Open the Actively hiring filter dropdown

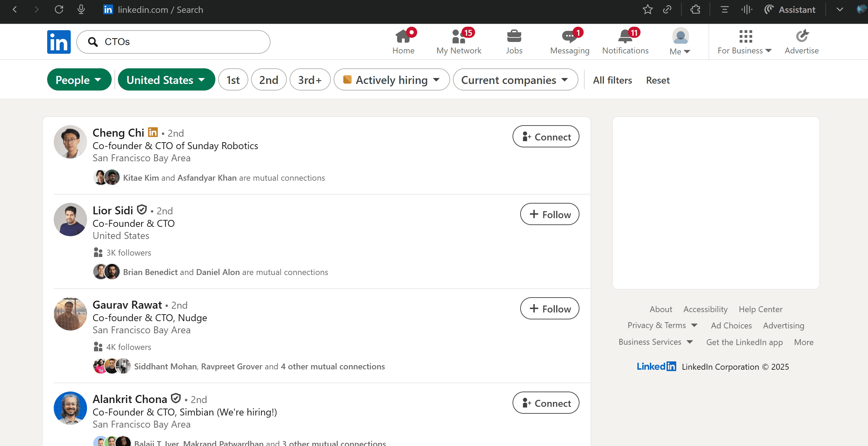click(391, 79)
